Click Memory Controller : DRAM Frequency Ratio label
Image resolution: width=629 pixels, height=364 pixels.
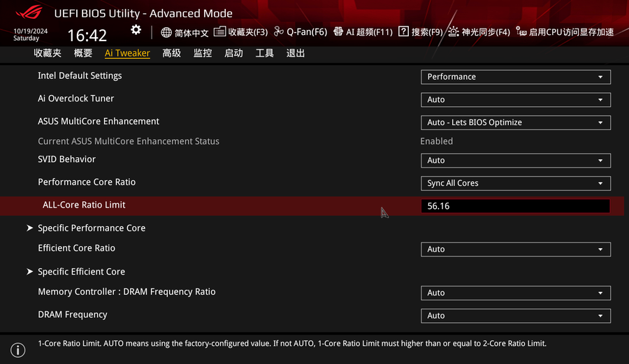126,292
